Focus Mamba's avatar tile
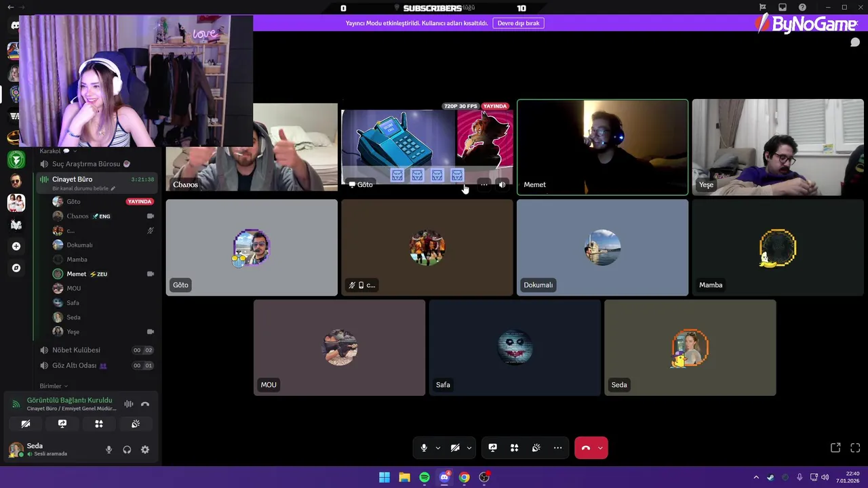 [x=778, y=247]
